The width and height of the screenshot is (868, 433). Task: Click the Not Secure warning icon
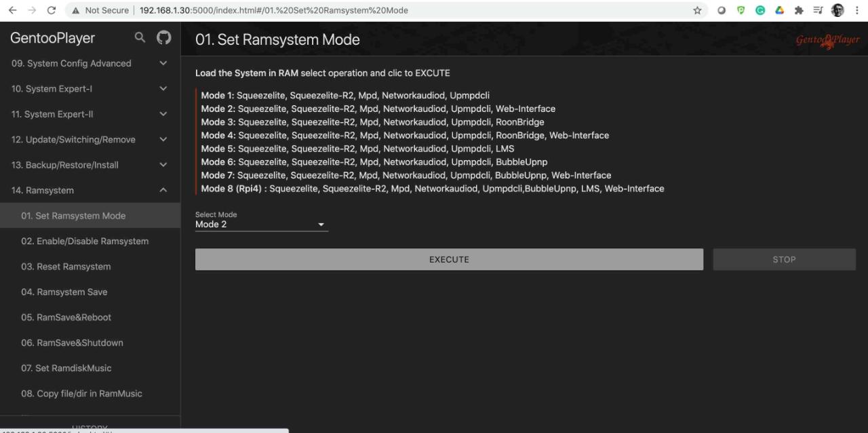(x=77, y=10)
